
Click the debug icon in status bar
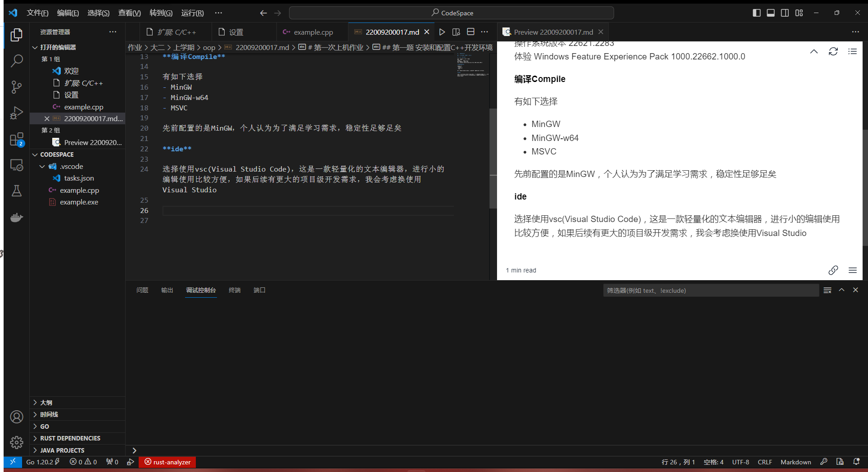tap(131, 462)
